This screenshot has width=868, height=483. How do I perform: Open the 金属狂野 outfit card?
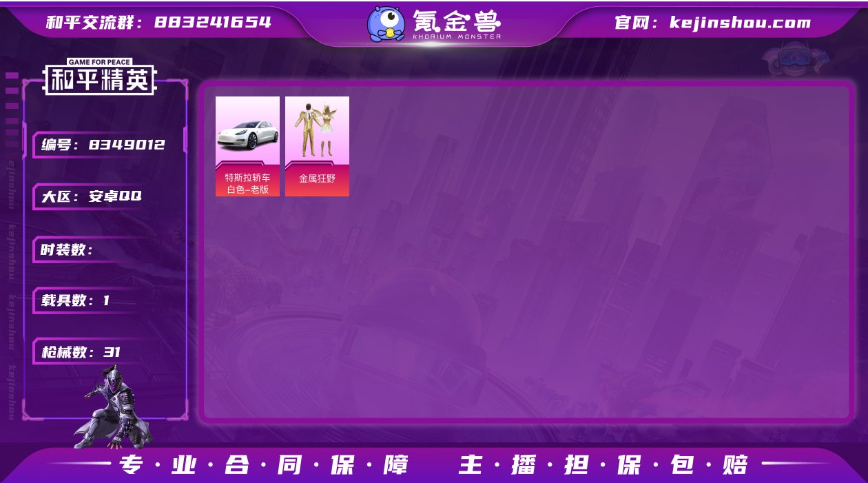(x=317, y=146)
